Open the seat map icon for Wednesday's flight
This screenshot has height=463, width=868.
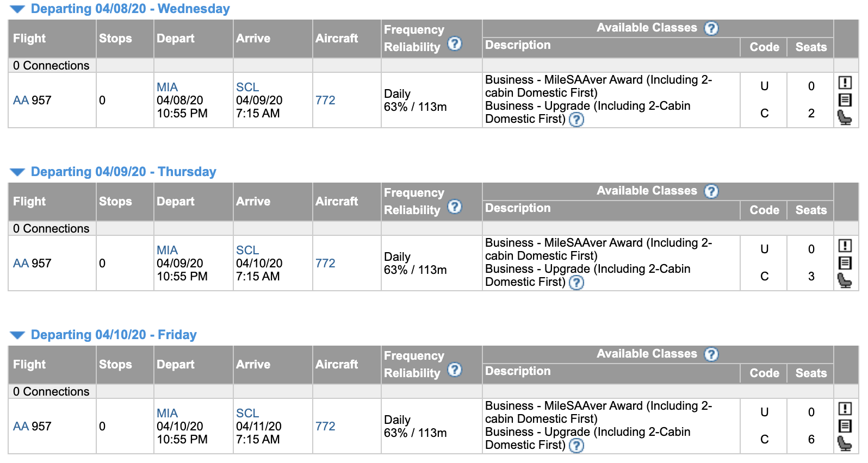845,117
